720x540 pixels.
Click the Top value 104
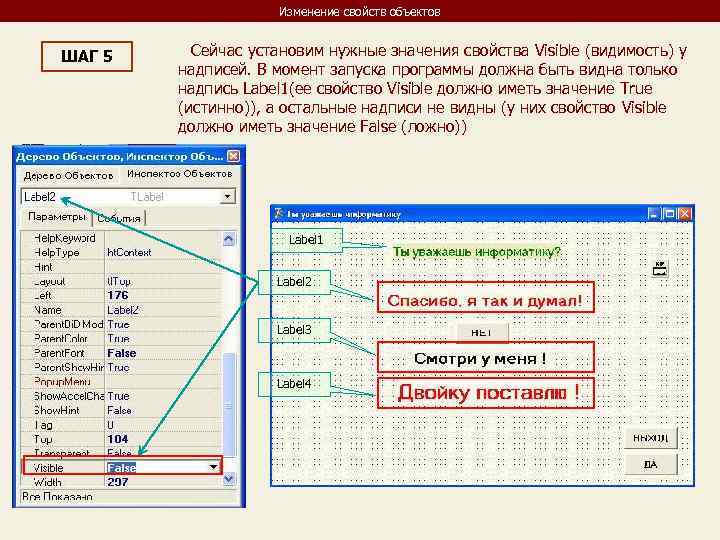pos(118,439)
